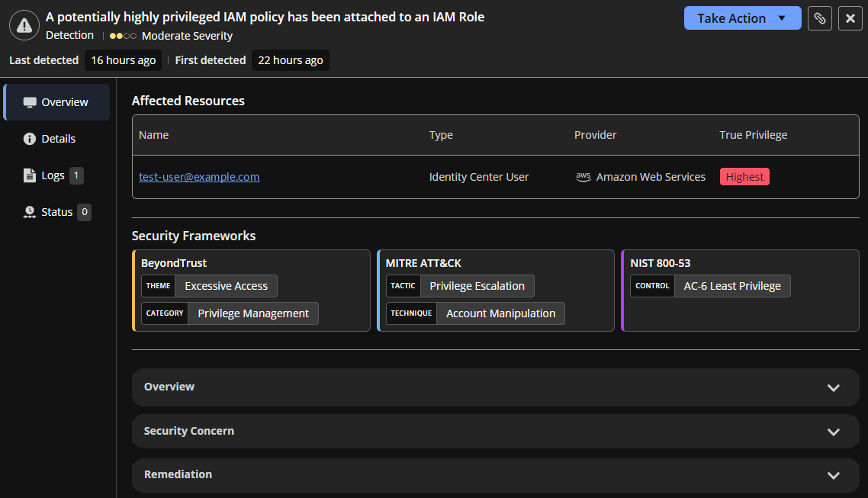Click the MITRE ATT&CK framework heading

click(423, 263)
